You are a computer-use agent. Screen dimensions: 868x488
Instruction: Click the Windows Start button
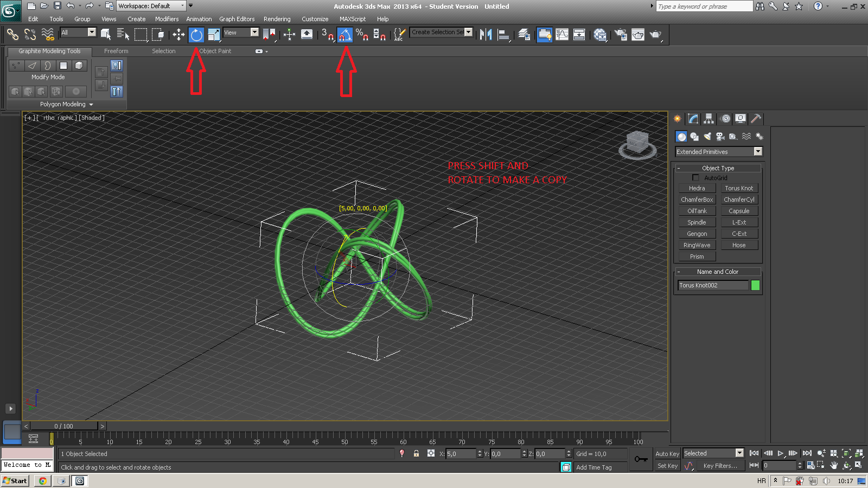pos(15,481)
